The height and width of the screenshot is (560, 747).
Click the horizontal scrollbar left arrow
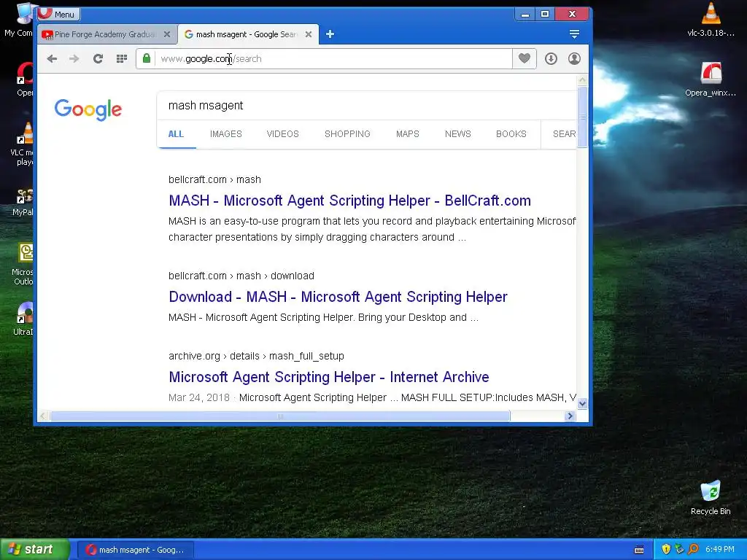click(43, 416)
